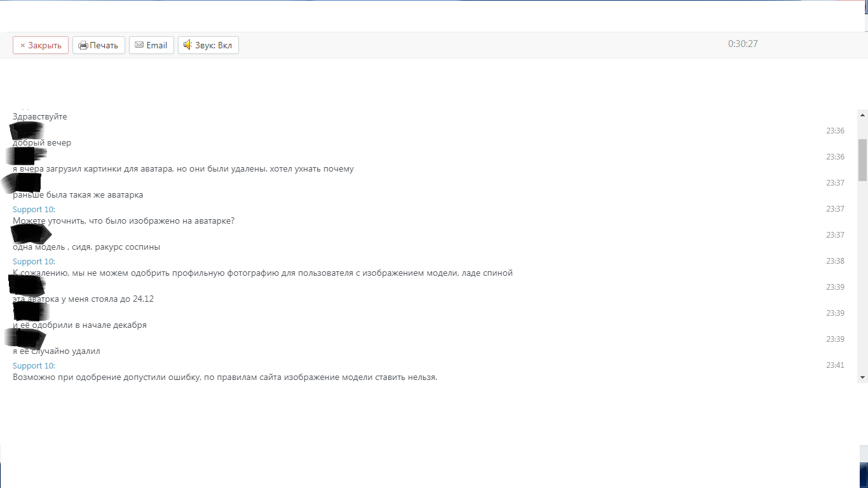Click the message "я ее случайно удалил"
The height and width of the screenshot is (488, 868).
(x=57, y=351)
